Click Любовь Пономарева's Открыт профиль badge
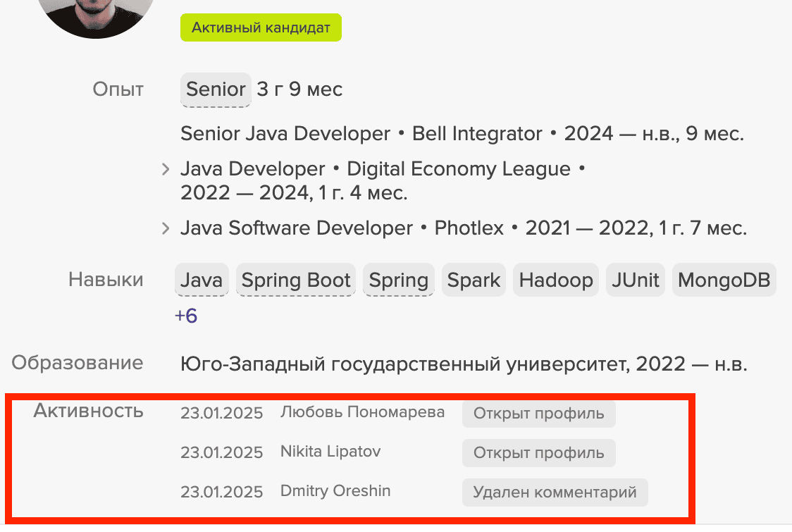Image resolution: width=792 pixels, height=532 pixels. pyautogui.click(x=538, y=414)
